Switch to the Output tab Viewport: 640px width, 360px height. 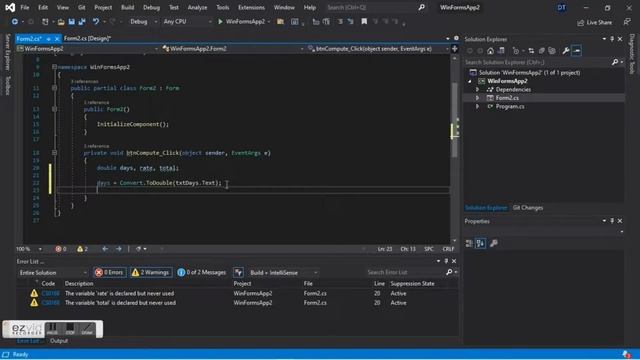pyautogui.click(x=59, y=341)
